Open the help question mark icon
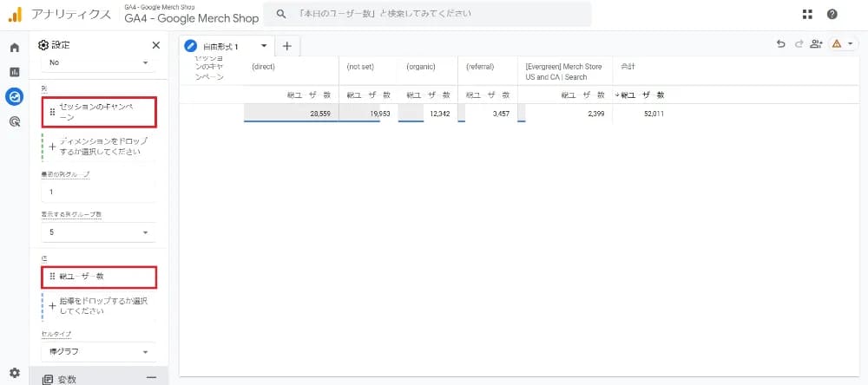 click(x=832, y=15)
